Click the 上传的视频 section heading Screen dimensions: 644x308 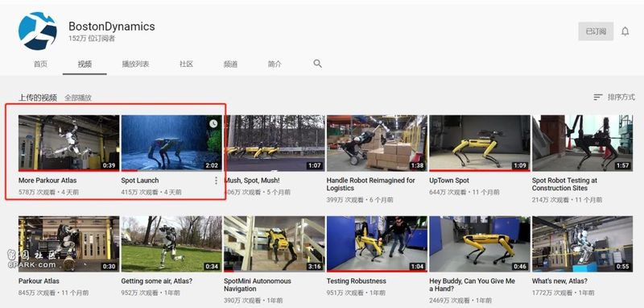pyautogui.click(x=38, y=98)
